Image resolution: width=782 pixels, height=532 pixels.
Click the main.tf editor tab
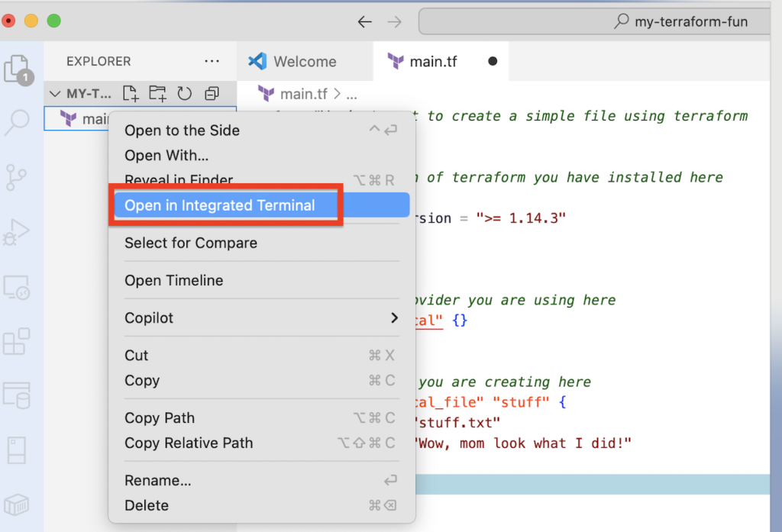(432, 62)
